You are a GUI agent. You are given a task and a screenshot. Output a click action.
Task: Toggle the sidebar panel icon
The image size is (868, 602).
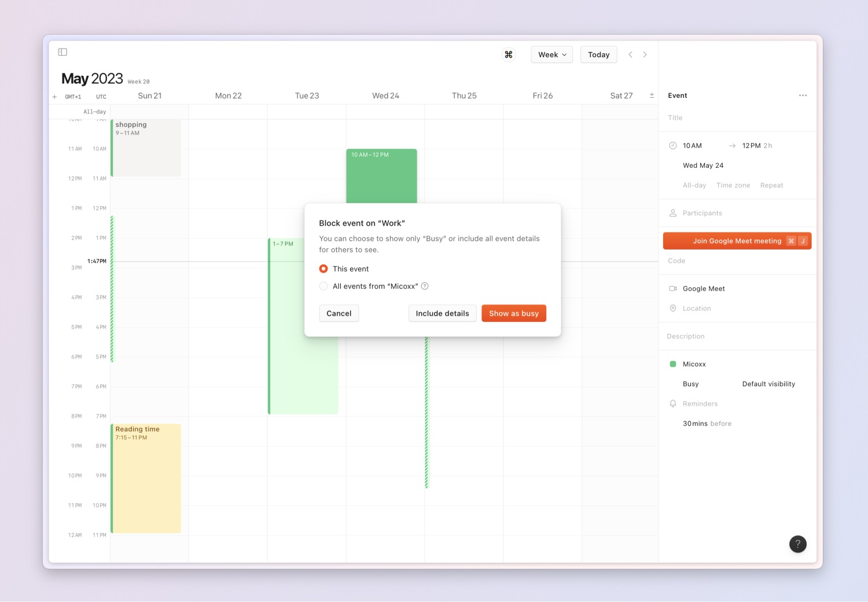click(x=62, y=52)
